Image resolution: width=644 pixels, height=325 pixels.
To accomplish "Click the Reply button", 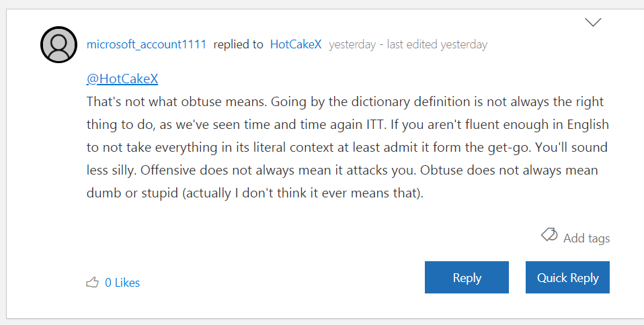I will coord(467,277).
